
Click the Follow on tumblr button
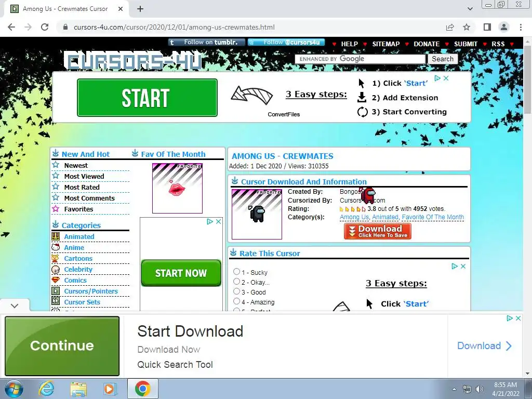pyautogui.click(x=207, y=43)
